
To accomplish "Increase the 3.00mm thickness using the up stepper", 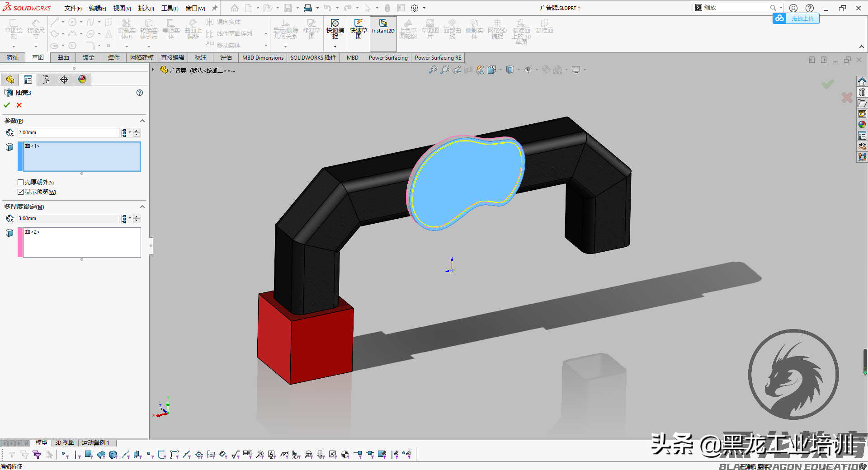I will (136, 216).
